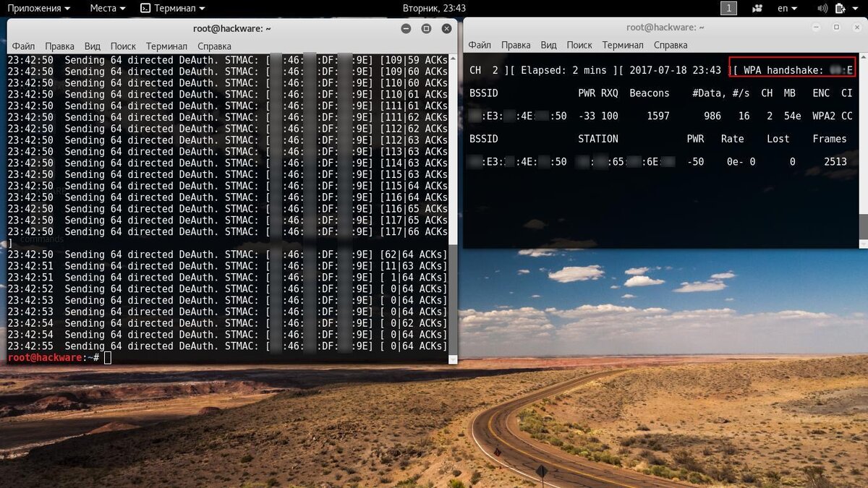Click the camera recording icon in top panel
This screenshot has width=868, height=488.
click(757, 8)
